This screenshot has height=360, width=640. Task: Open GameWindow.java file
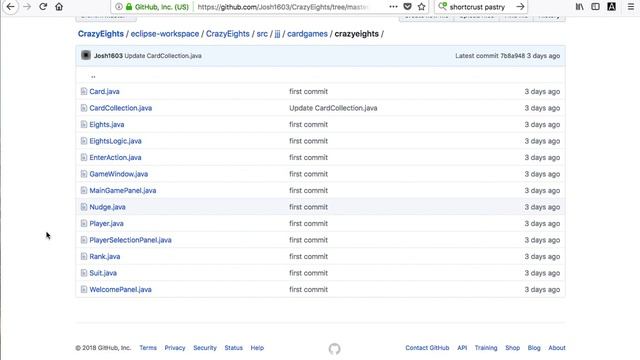click(x=119, y=174)
